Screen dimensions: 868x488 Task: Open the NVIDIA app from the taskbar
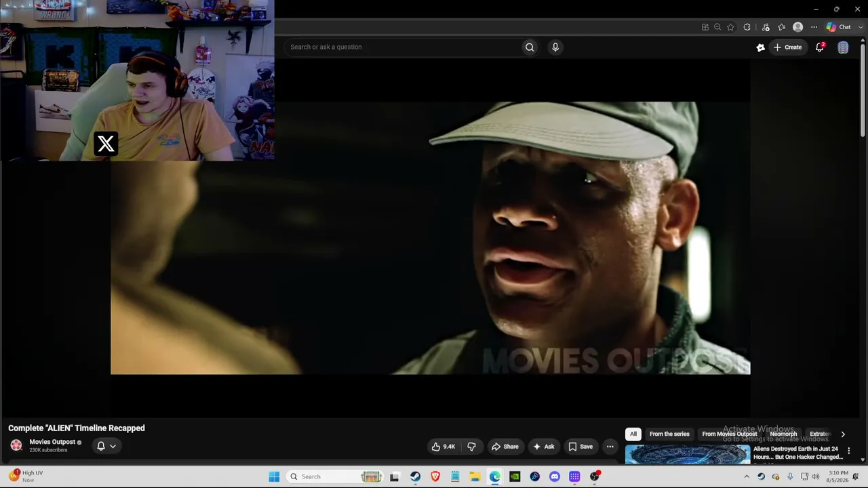click(515, 476)
